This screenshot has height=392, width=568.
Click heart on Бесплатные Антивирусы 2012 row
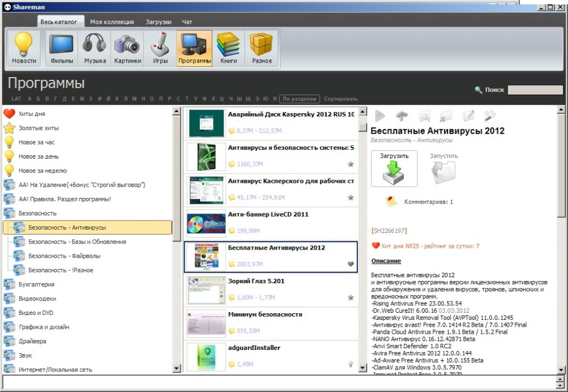tap(351, 264)
